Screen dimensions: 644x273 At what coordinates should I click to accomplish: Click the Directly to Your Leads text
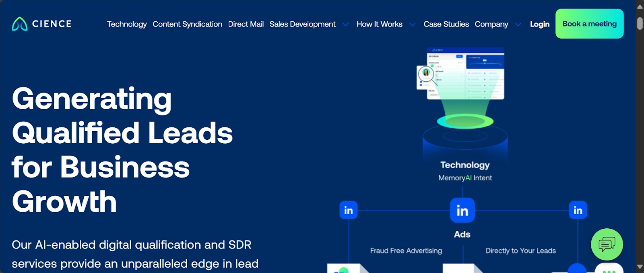pos(520,250)
